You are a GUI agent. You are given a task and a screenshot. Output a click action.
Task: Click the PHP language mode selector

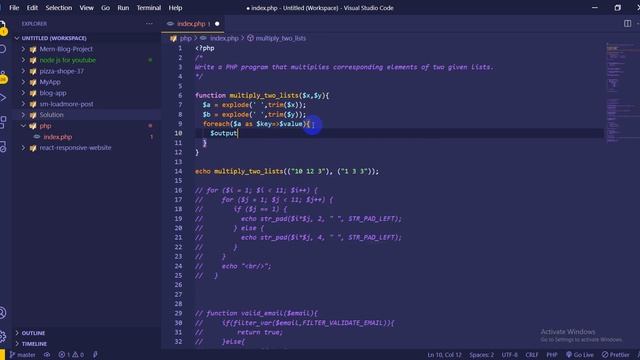(552, 355)
